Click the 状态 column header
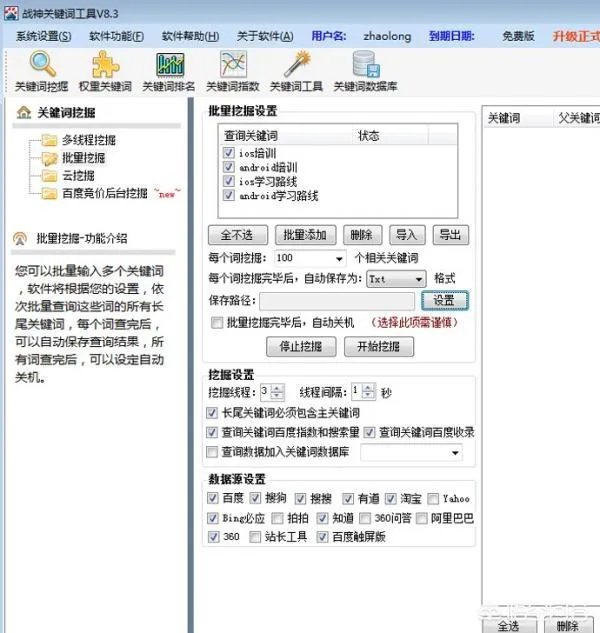Viewport: 600px width, 633px height. pyautogui.click(x=390, y=135)
